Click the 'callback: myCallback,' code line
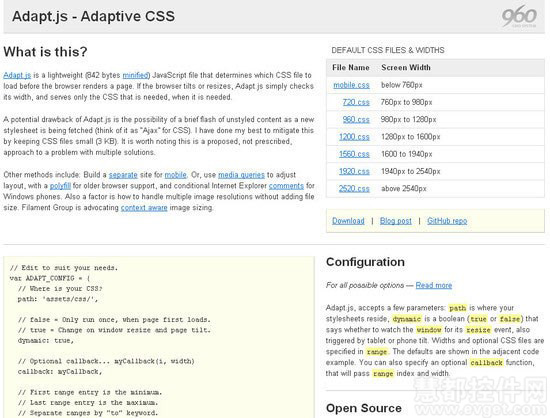 60,371
